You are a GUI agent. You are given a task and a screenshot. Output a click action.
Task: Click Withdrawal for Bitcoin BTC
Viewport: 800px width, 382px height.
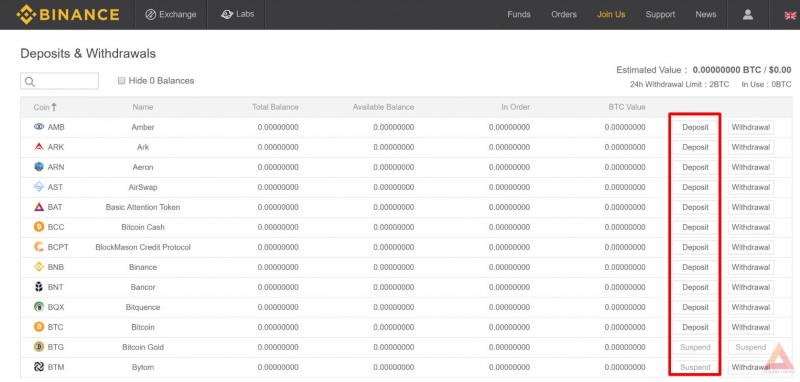pyautogui.click(x=751, y=327)
